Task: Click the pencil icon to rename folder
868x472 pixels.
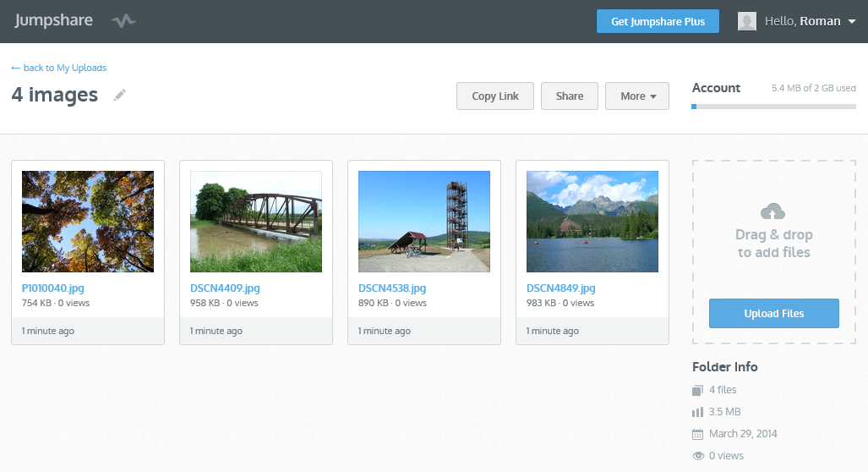Action: click(x=120, y=95)
